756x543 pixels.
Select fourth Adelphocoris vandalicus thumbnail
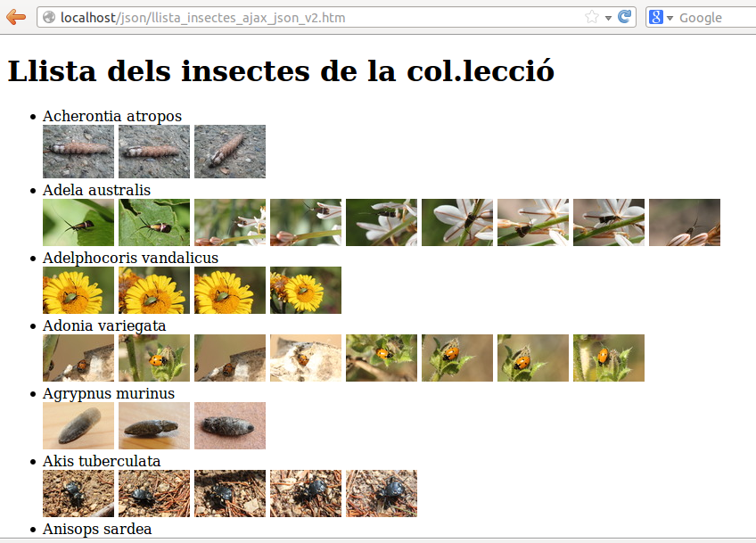pyautogui.click(x=306, y=290)
